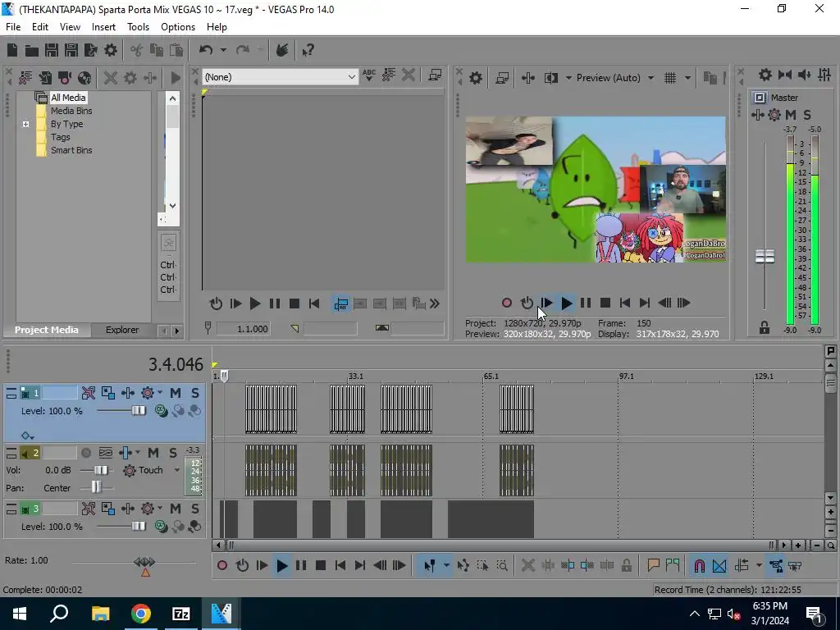Toggle Loop Playback in timeline transport
Image resolution: width=840 pixels, height=630 pixels.
(242, 565)
